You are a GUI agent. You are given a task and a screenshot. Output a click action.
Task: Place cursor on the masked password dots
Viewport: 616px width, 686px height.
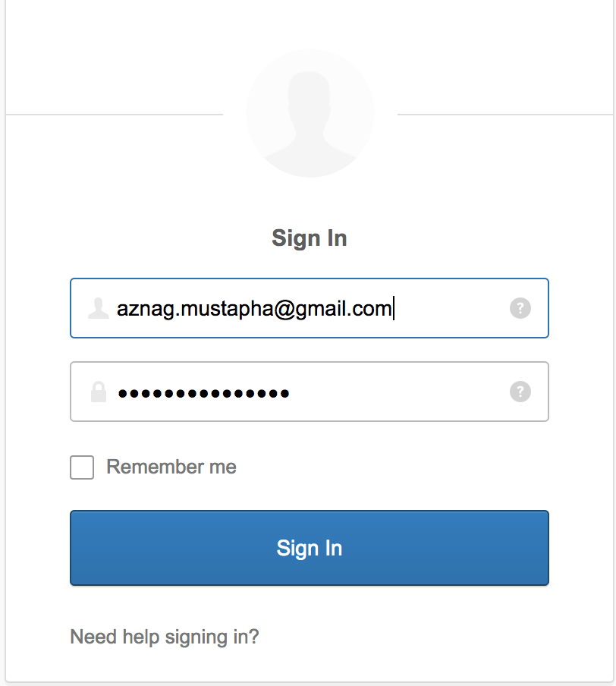click(x=203, y=394)
